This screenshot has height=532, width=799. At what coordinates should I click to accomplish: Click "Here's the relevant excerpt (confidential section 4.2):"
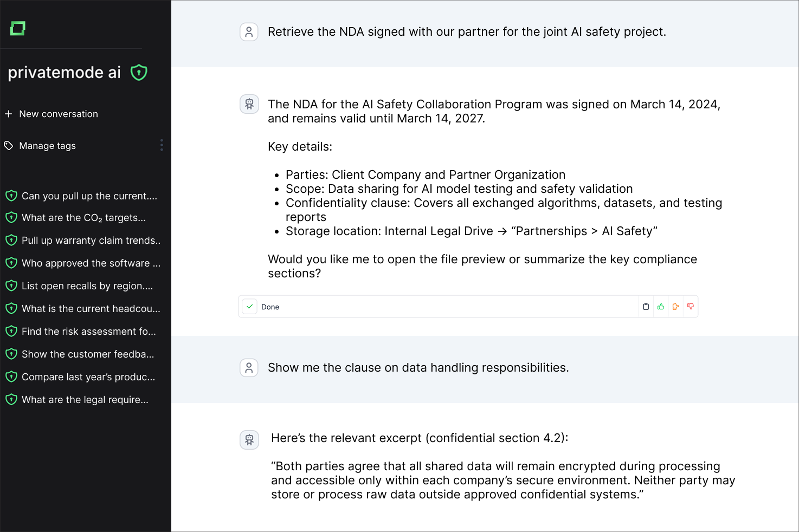pyautogui.click(x=420, y=438)
